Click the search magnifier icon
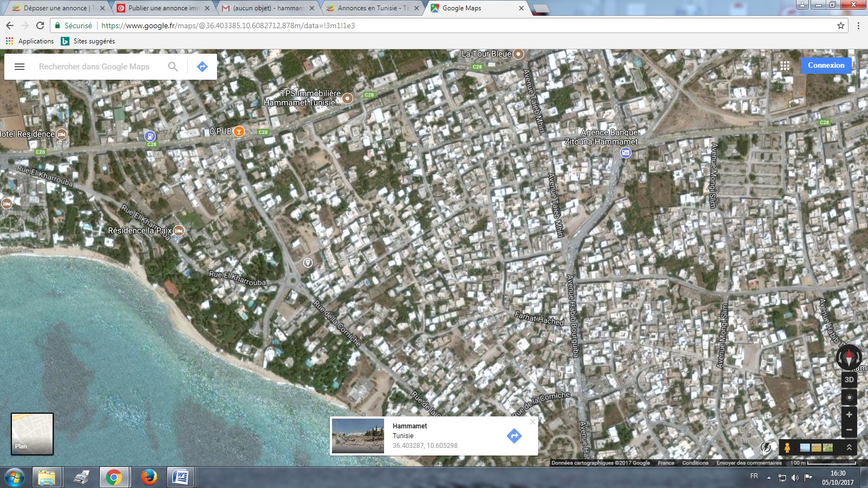868x488 pixels. coord(173,67)
